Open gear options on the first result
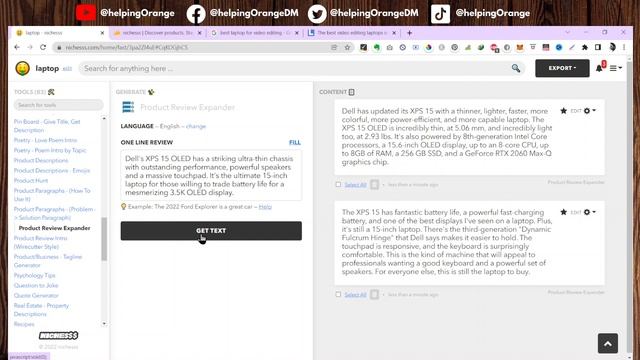 click(589, 111)
